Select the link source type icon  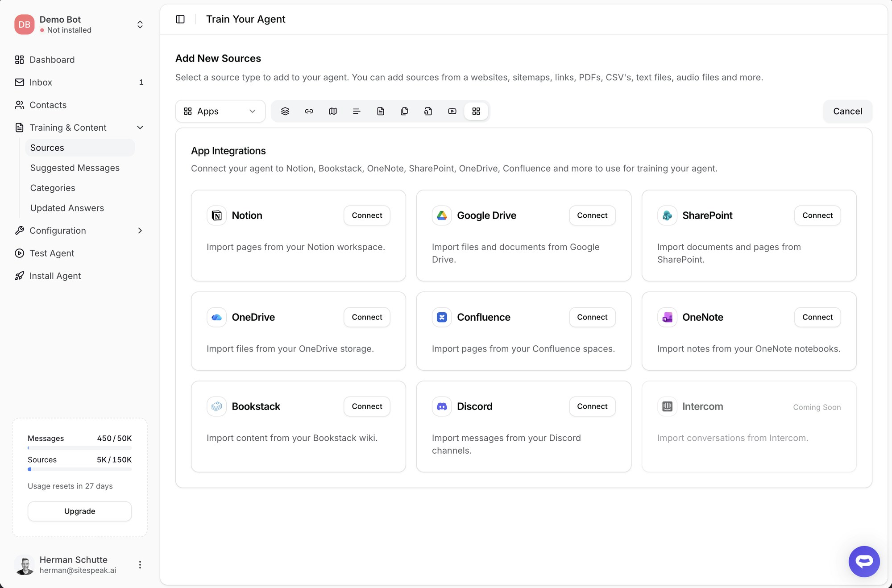tap(309, 111)
